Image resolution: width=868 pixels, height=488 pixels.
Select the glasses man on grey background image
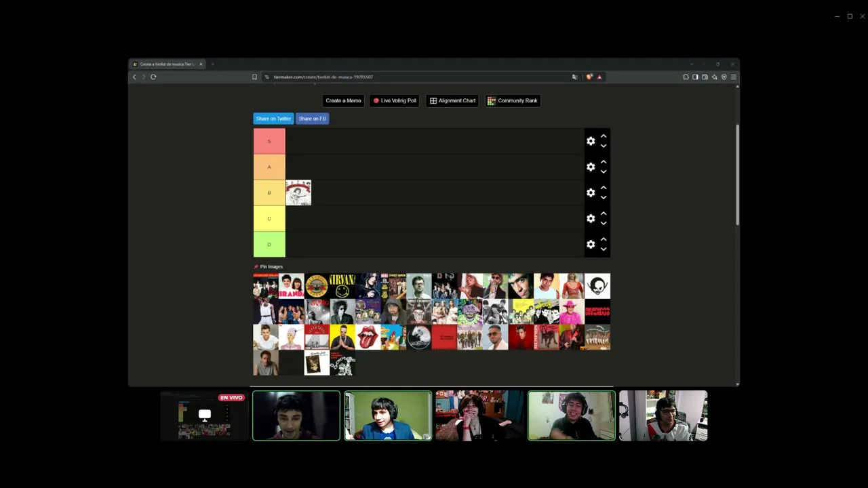click(419, 286)
